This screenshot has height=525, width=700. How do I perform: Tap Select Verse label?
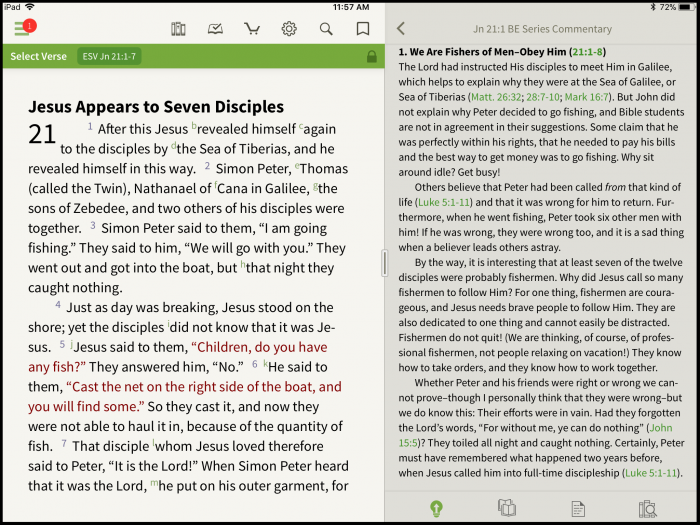[x=38, y=57]
